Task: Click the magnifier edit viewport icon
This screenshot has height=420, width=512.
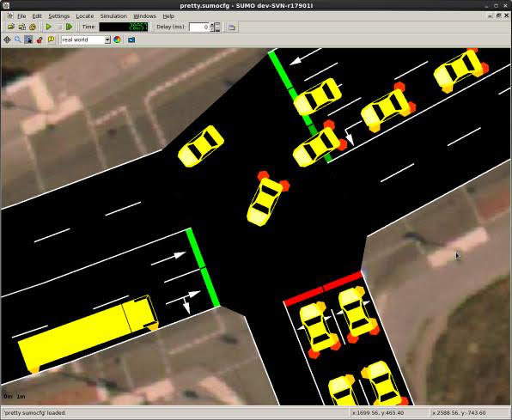Action: pos(18,40)
